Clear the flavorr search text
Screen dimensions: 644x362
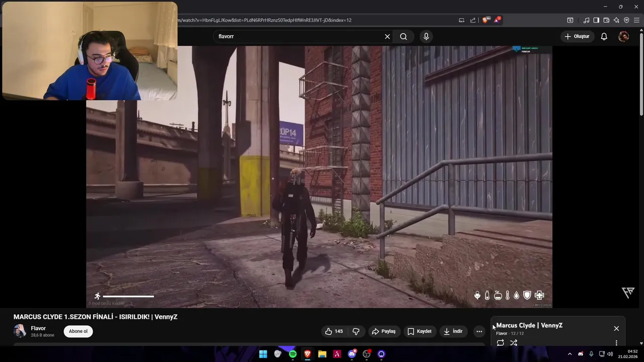tap(387, 36)
